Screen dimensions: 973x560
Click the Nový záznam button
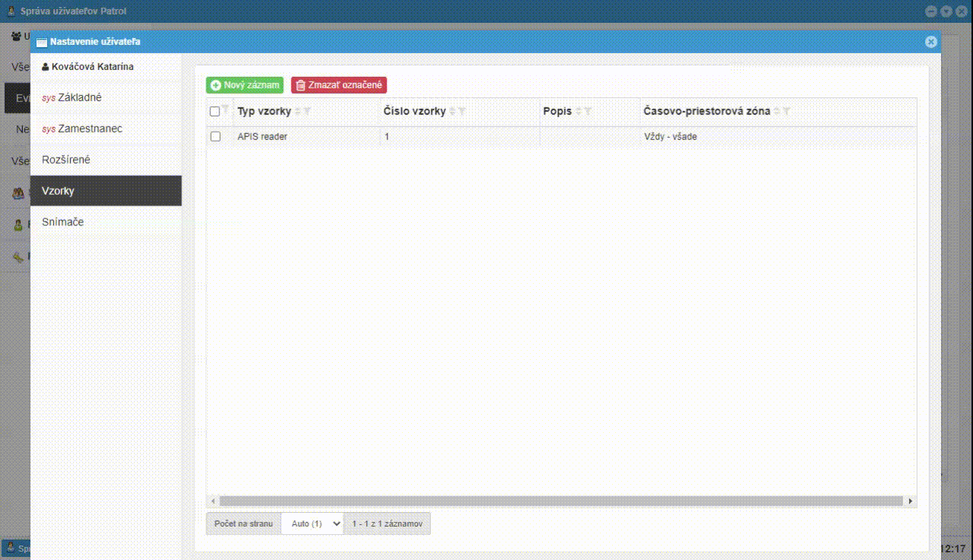tap(245, 85)
